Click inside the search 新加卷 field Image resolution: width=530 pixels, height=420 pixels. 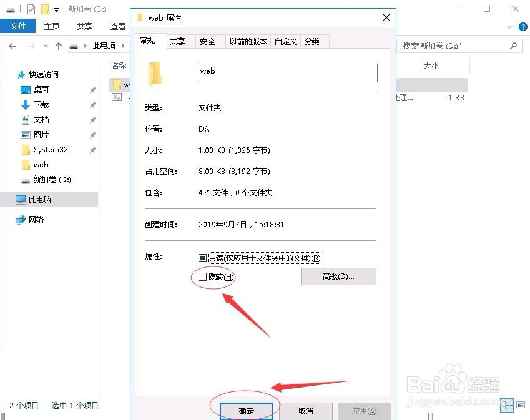[449, 46]
